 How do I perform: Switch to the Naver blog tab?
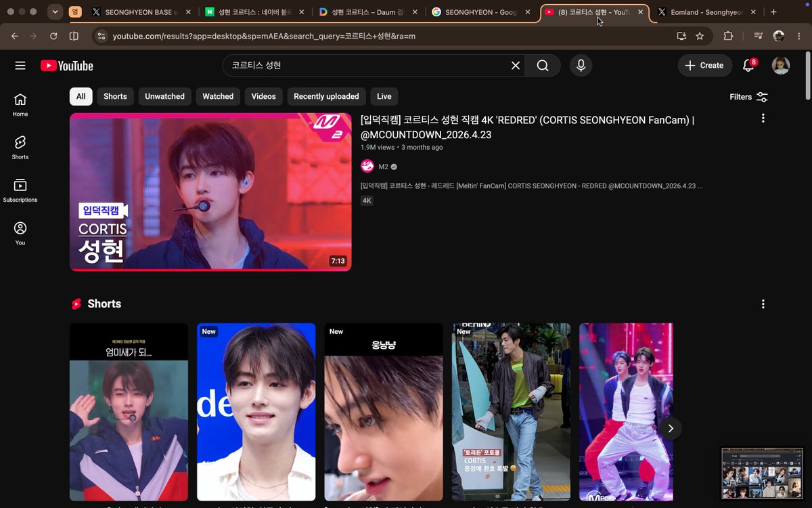coord(254,12)
